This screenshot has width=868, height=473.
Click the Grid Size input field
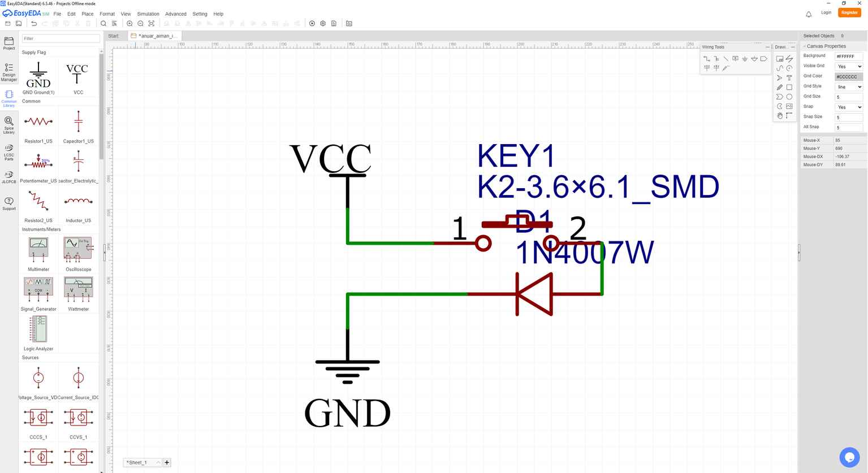tap(849, 97)
